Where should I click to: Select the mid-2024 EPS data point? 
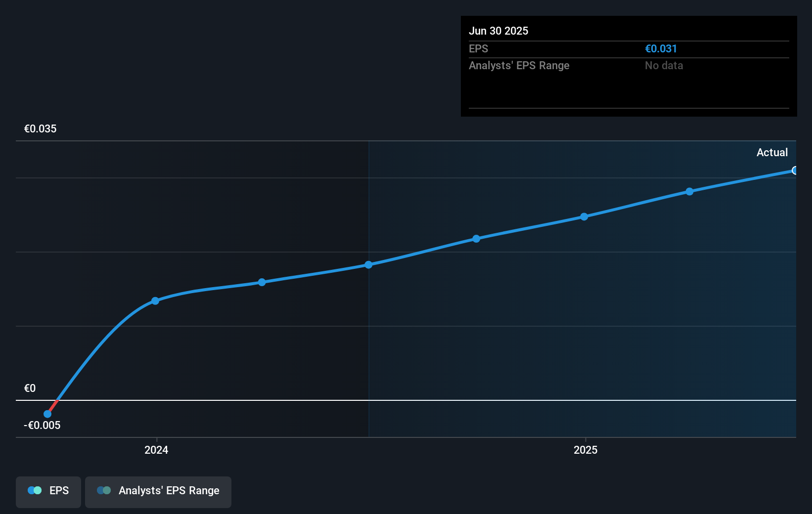click(x=262, y=282)
